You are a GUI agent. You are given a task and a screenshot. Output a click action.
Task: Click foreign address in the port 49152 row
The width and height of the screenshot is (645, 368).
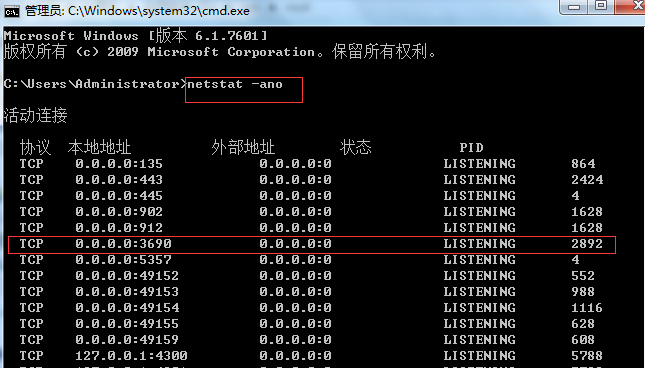295,276
